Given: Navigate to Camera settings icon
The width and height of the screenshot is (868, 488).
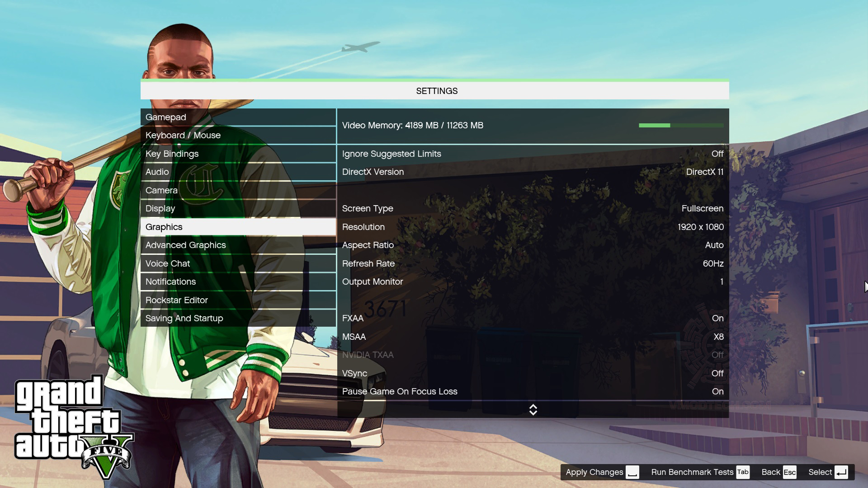Looking at the screenshot, I should tap(161, 189).
